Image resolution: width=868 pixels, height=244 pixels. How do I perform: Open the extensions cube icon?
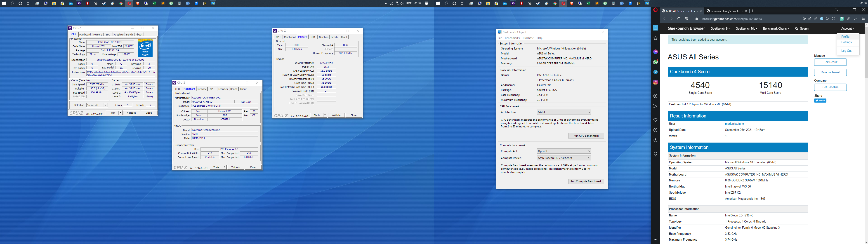pyautogui.click(x=849, y=19)
